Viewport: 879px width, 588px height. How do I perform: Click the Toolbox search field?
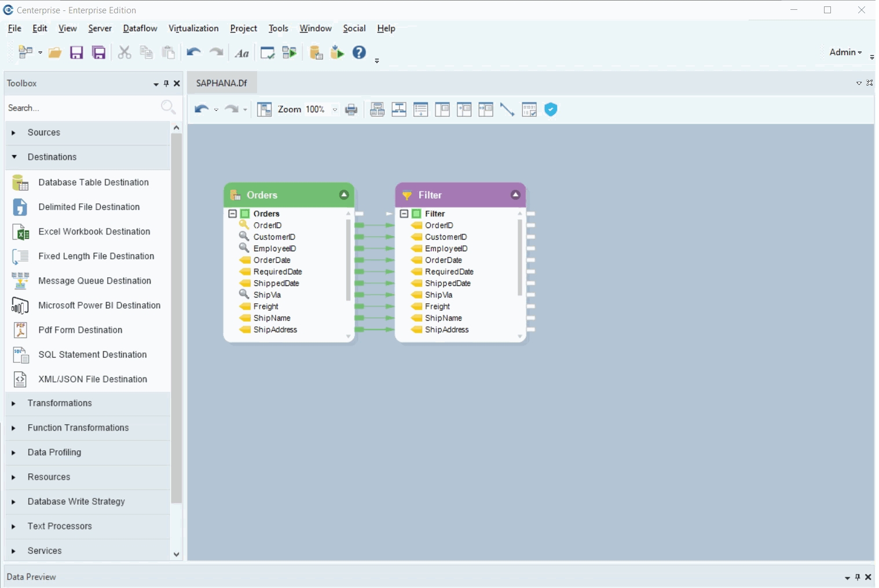(x=81, y=108)
